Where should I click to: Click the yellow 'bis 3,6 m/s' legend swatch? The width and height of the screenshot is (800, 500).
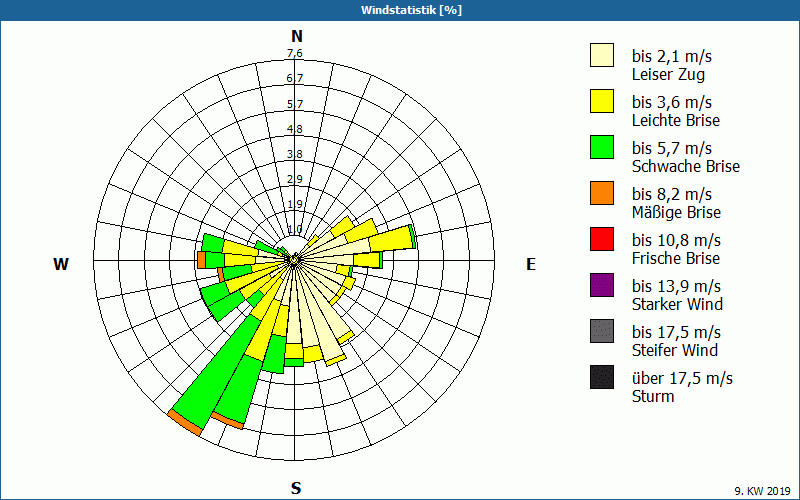coord(602,101)
